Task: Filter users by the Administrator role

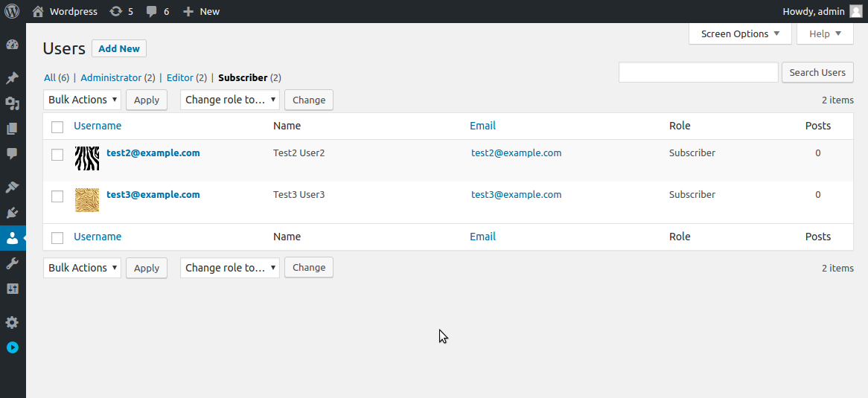Action: (111, 78)
